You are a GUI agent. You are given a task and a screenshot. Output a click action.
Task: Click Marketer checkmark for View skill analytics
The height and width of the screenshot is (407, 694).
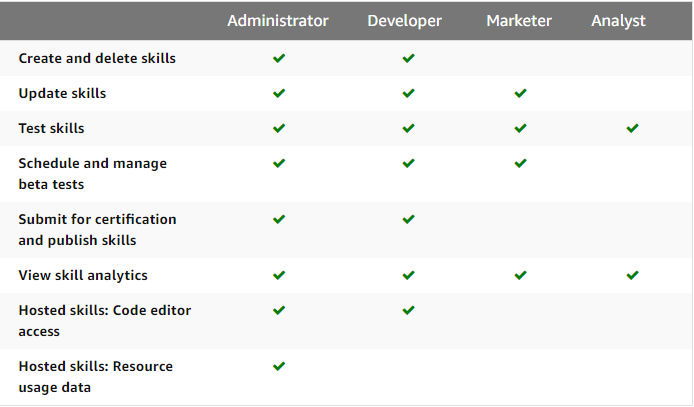[520, 275]
